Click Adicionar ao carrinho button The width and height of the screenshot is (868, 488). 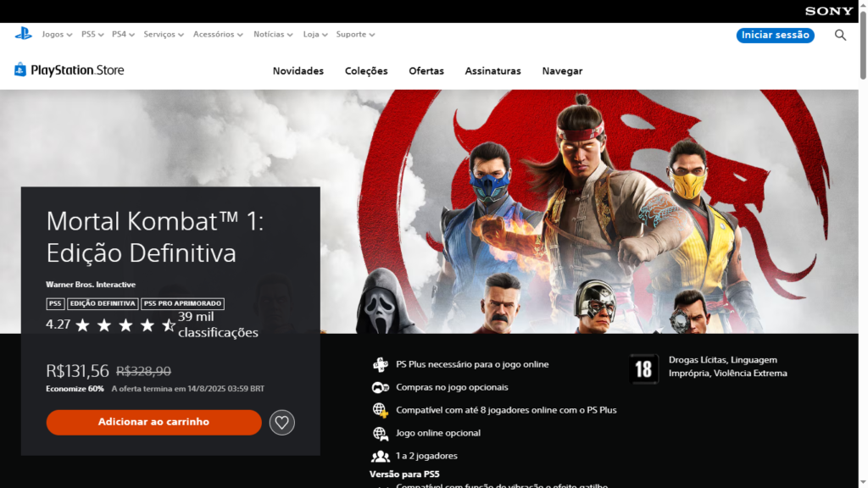pos(154,422)
